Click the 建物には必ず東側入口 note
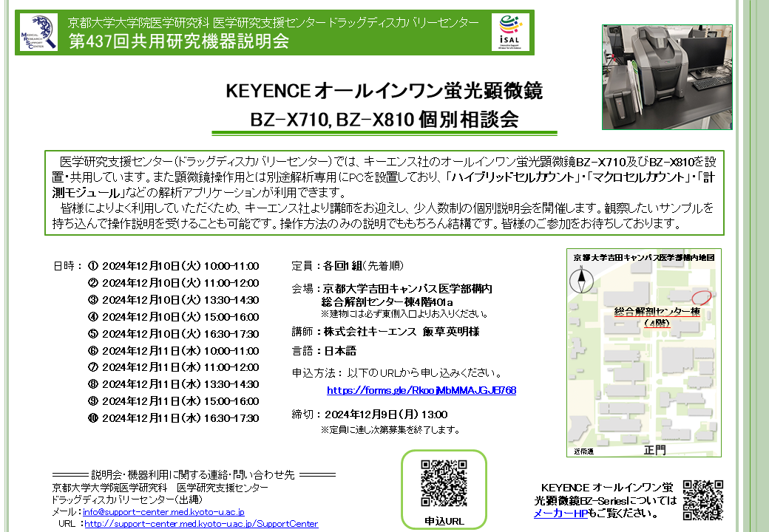This screenshot has height=532, width=769. coord(404,313)
